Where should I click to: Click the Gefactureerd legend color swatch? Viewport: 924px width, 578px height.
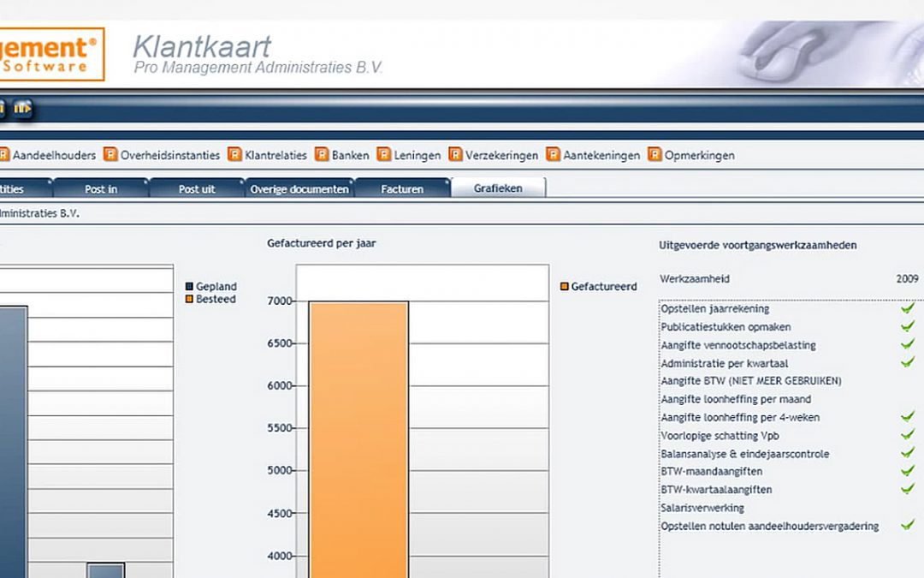tap(564, 287)
